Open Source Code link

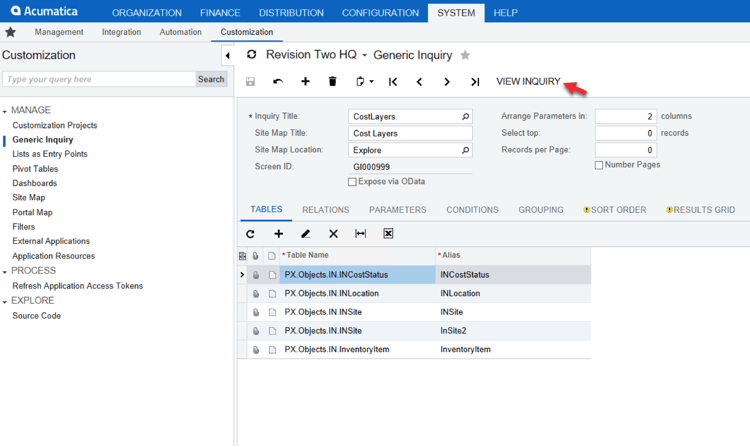point(36,316)
